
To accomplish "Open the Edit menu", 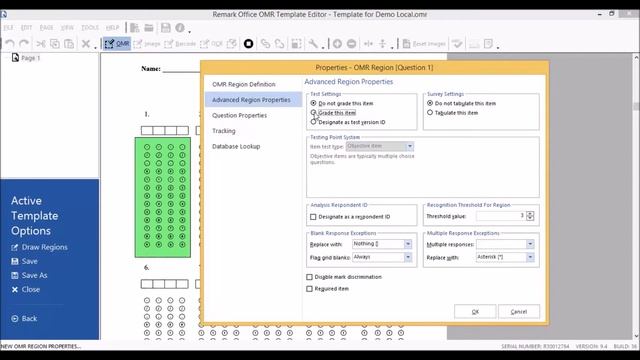I will click(x=27, y=28).
